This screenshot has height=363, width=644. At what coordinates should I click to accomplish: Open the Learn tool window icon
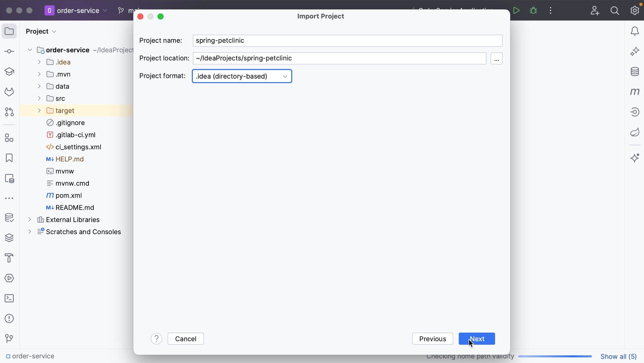(x=9, y=72)
